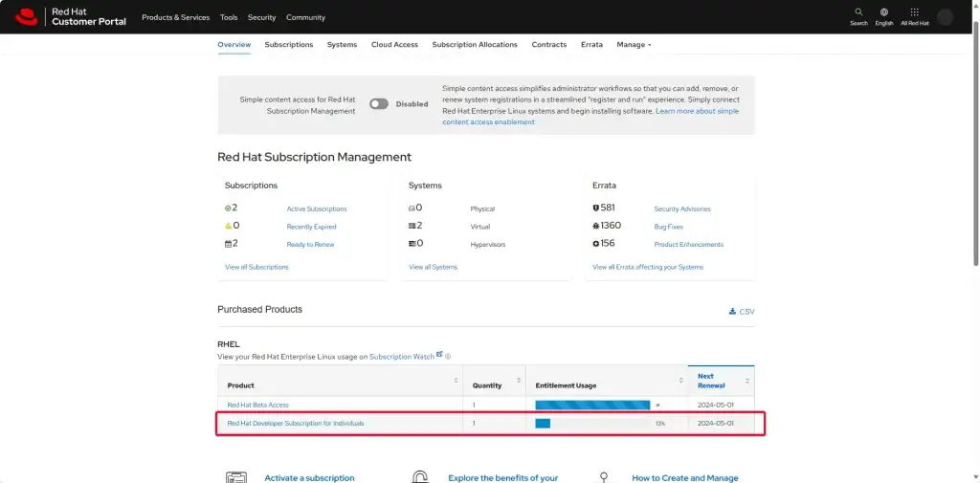Image resolution: width=980 pixels, height=483 pixels.
Task: Open the Security Advisories link
Action: (682, 209)
